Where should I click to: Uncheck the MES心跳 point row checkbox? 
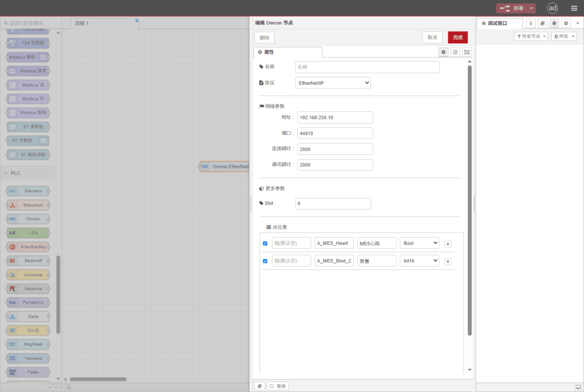coord(265,243)
